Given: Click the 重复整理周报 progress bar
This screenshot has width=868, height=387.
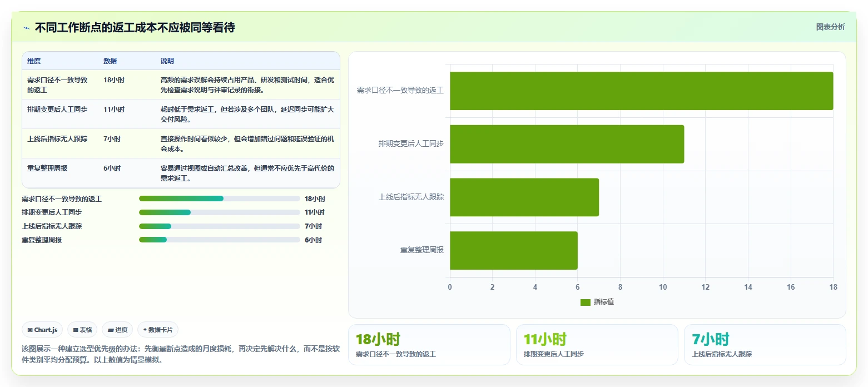Looking at the screenshot, I should tap(219, 240).
